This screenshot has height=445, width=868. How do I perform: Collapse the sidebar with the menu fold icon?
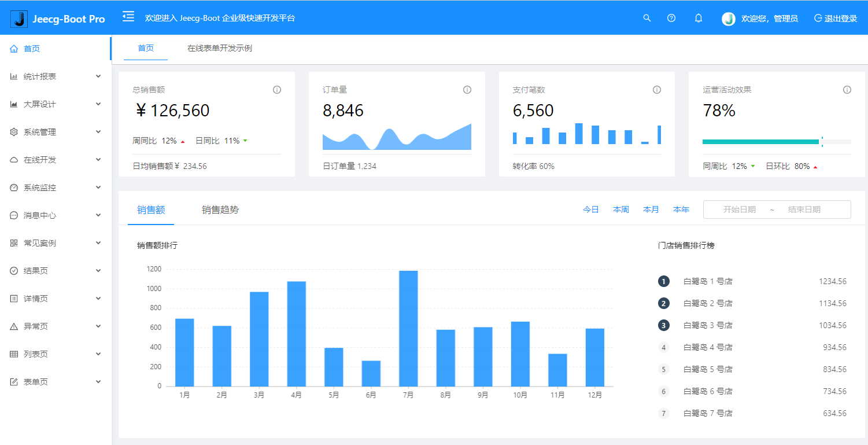[128, 17]
